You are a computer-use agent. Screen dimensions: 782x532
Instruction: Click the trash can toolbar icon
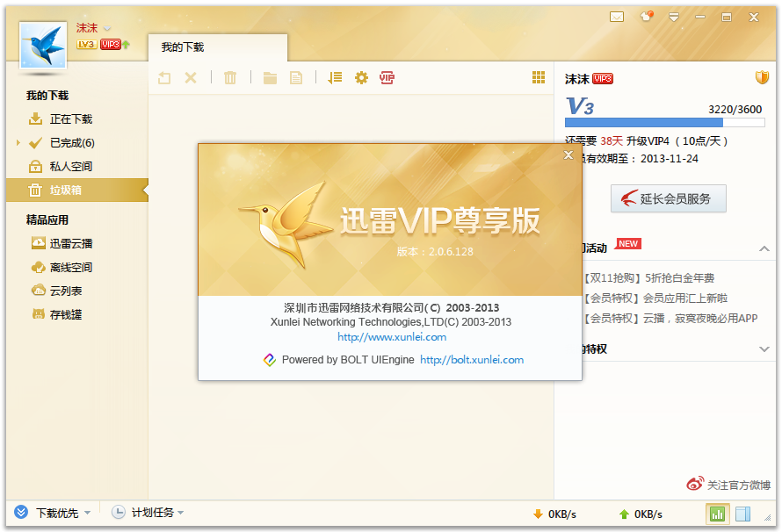230,78
